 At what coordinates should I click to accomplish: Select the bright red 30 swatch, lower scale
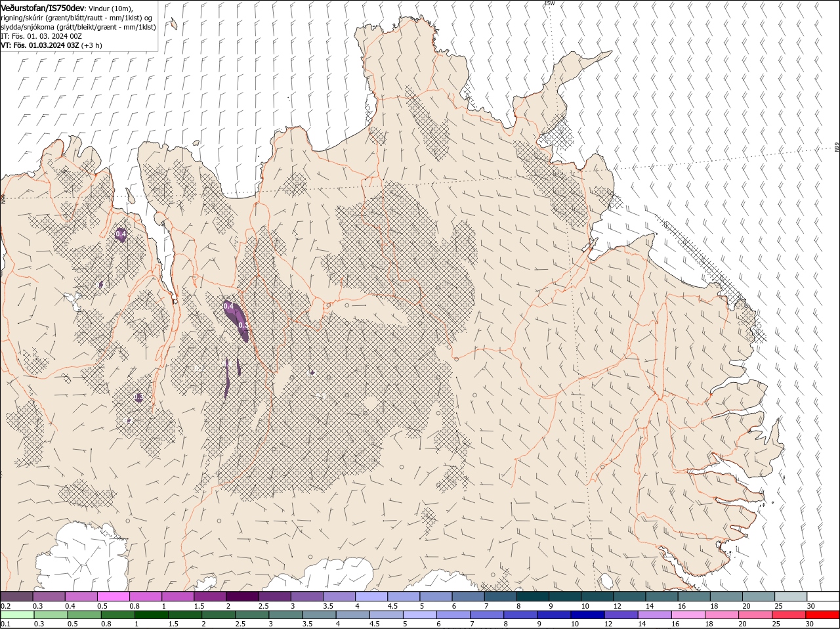point(823,615)
